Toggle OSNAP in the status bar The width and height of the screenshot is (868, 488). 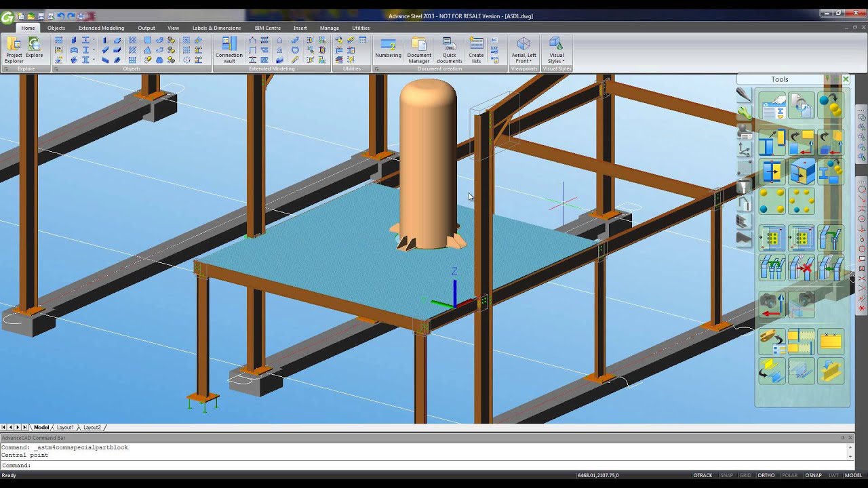point(813,475)
